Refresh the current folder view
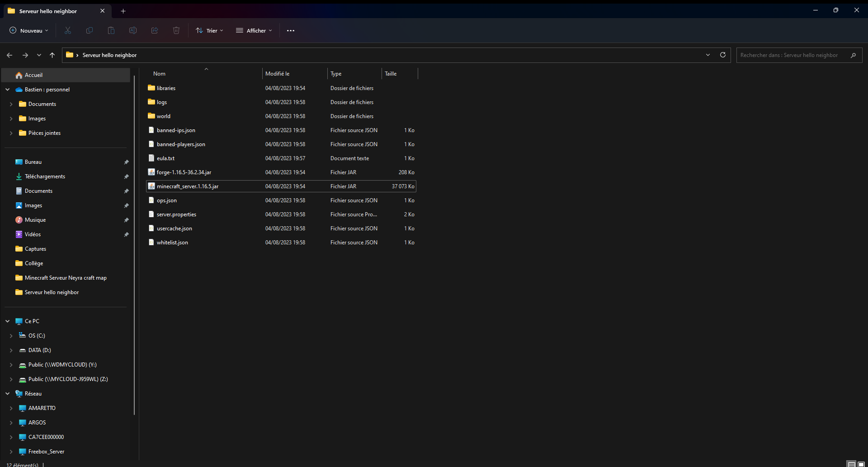Screen dimensions: 868x467 [x=723, y=55]
